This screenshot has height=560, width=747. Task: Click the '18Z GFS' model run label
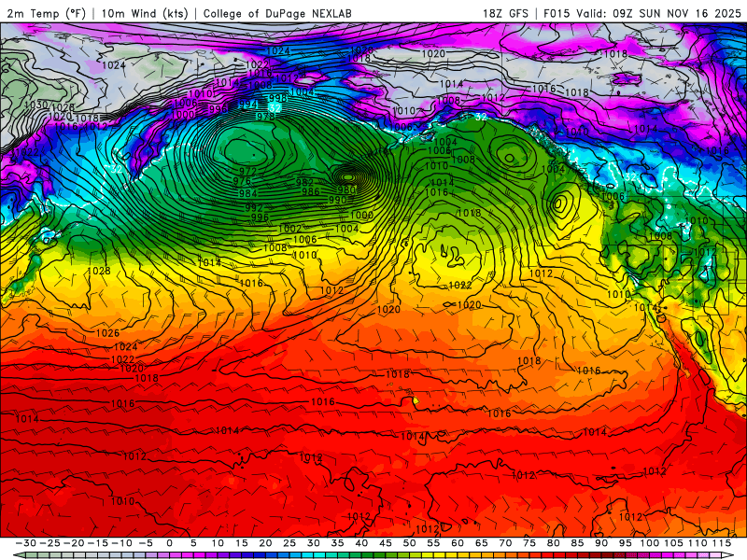tap(505, 13)
